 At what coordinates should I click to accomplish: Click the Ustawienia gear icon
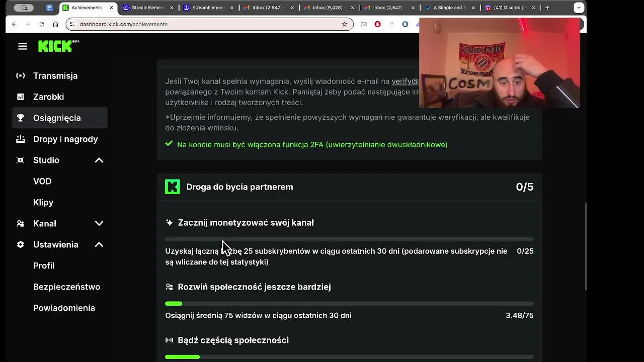tap(20, 245)
